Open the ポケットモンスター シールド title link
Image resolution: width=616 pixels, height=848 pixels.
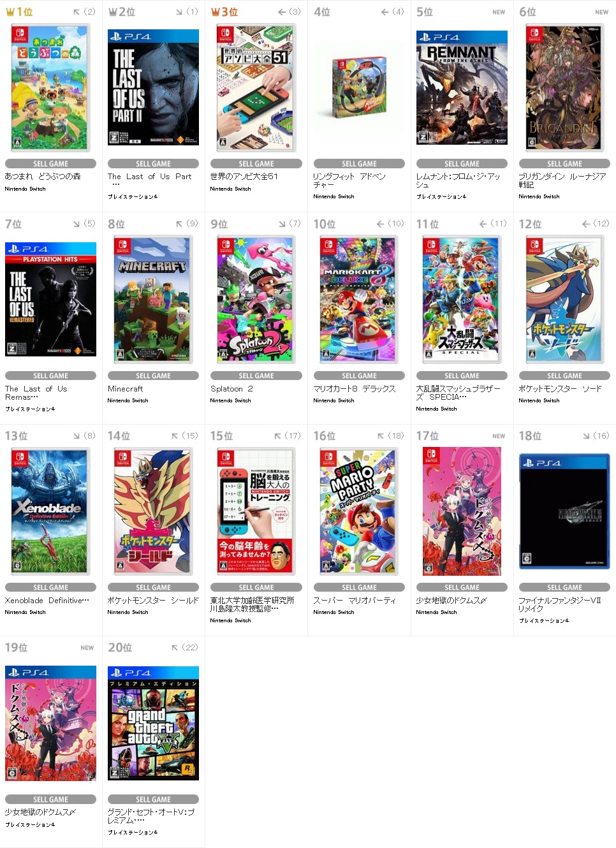tap(153, 600)
